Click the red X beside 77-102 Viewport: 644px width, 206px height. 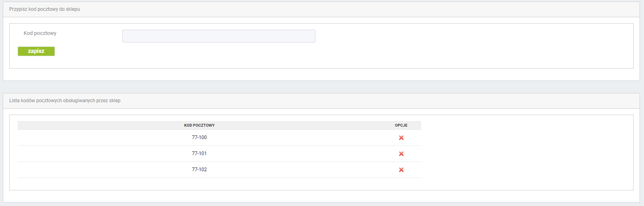click(401, 170)
